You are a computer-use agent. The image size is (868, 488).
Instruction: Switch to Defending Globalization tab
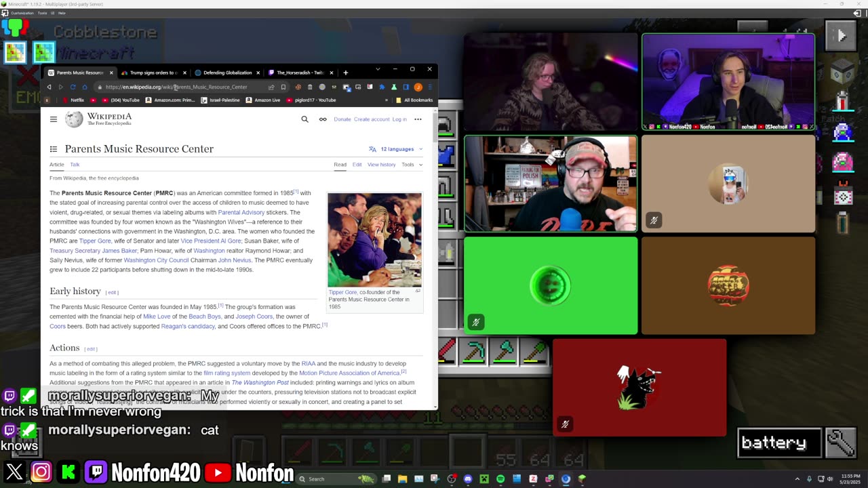pos(227,73)
